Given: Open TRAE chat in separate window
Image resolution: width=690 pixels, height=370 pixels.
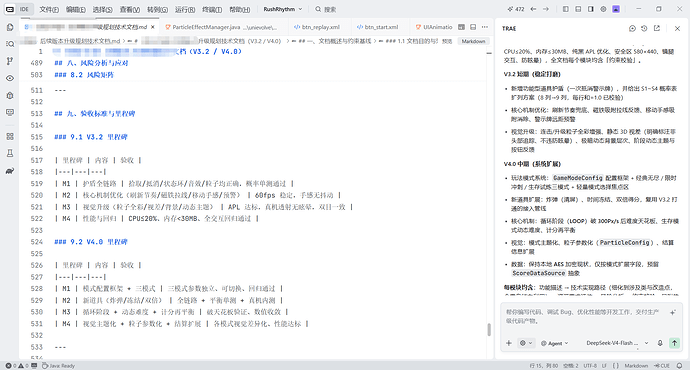Looking at the screenshot, I should (657, 28).
